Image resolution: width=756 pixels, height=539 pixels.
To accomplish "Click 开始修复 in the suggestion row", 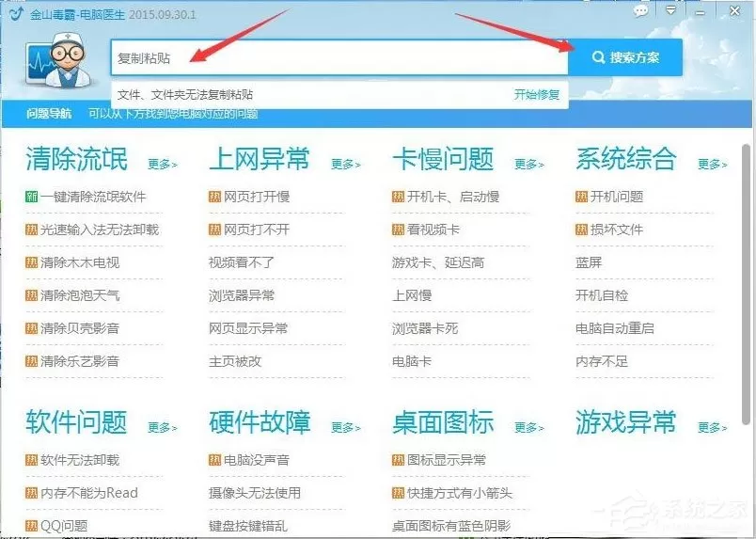I will click(x=536, y=95).
